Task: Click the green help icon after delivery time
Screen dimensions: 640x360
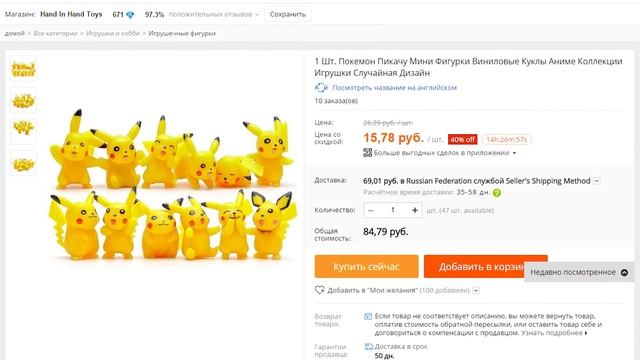Action: point(497,193)
